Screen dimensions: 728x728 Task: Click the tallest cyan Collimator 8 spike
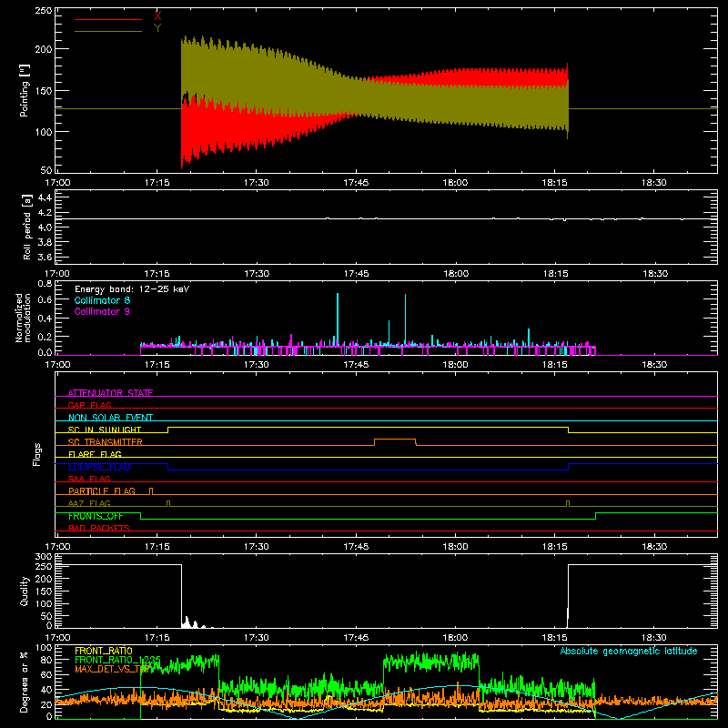point(338,320)
